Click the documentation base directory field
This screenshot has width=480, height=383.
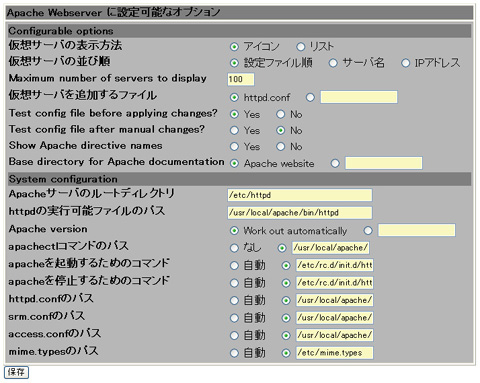point(384,163)
